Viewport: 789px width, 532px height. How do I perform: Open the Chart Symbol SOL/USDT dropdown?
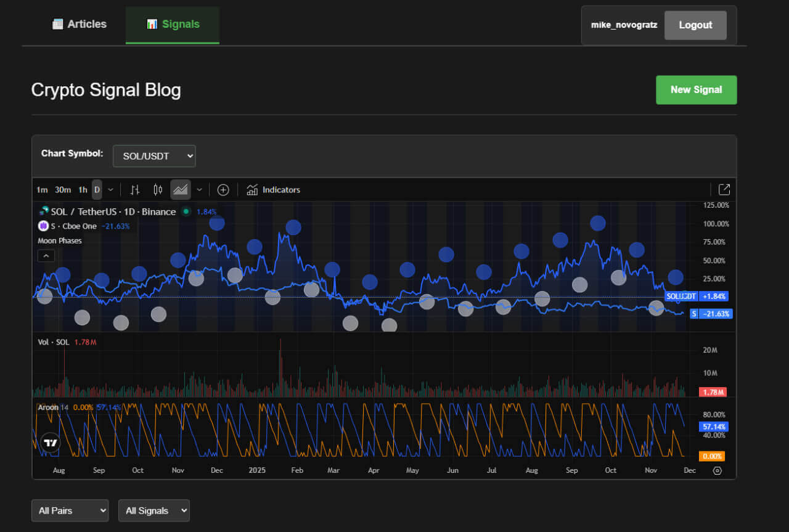coord(154,156)
